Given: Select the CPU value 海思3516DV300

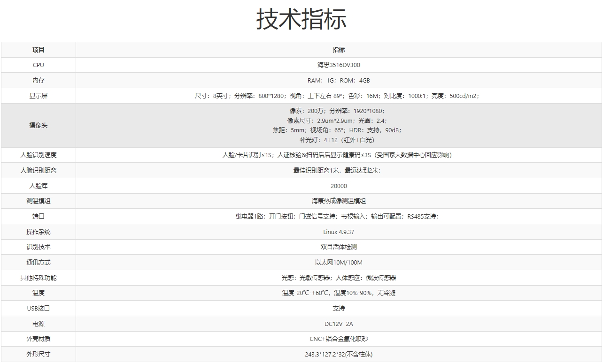Looking at the screenshot, I should tap(339, 65).
